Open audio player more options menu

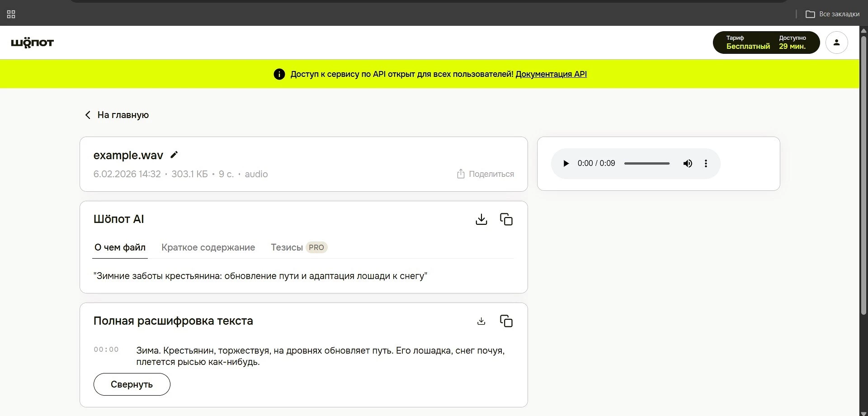pos(706,164)
